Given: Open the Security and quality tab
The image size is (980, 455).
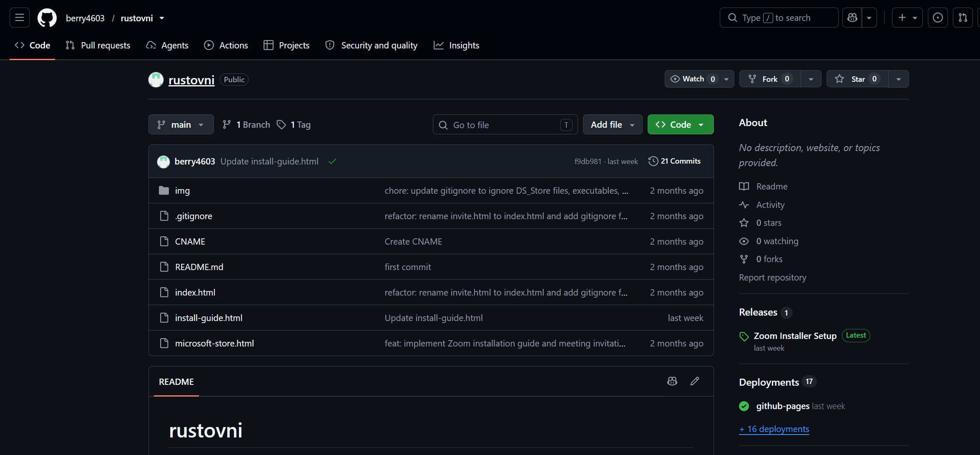Looking at the screenshot, I should click(x=372, y=45).
